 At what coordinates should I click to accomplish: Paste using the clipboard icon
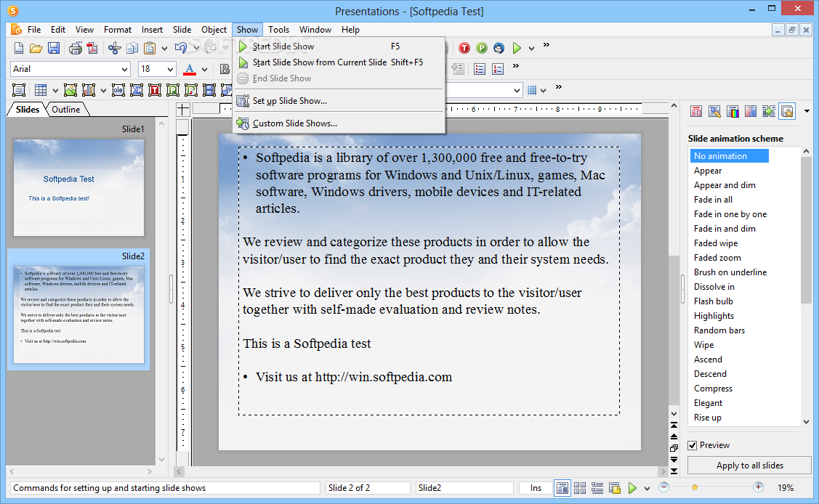pyautogui.click(x=150, y=49)
